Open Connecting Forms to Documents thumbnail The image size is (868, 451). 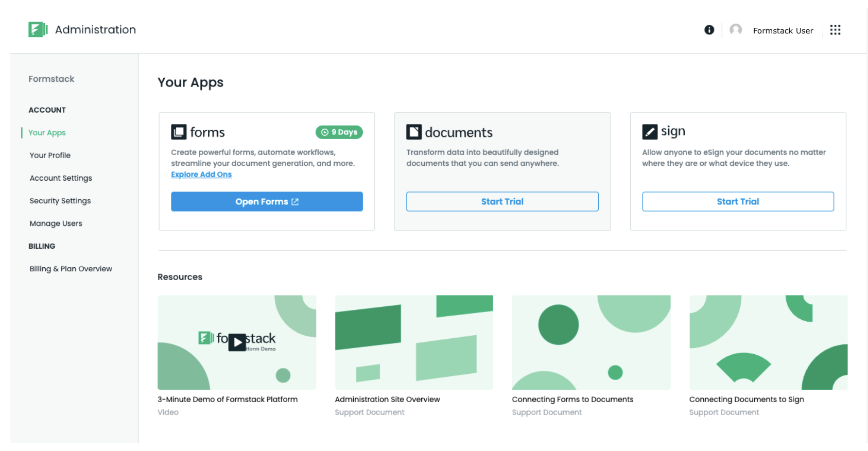[x=591, y=342]
